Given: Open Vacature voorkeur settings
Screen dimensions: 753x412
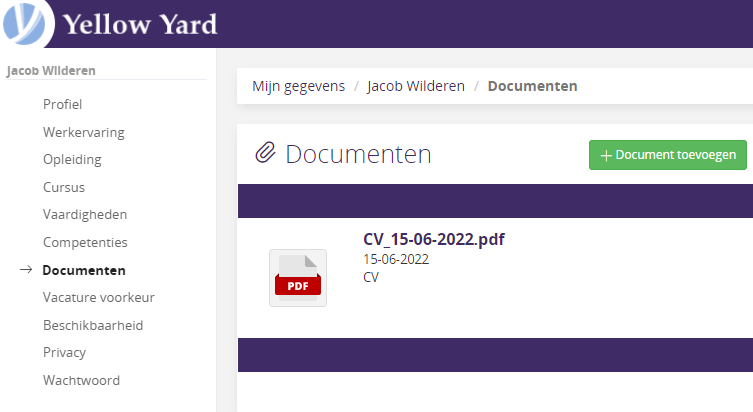Looking at the screenshot, I should [98, 298].
